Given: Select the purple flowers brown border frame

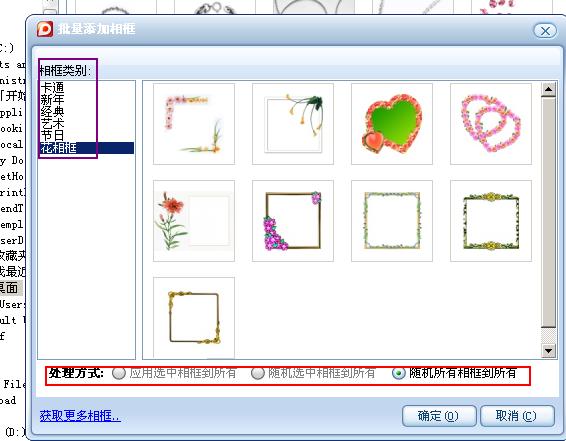Looking at the screenshot, I should (293, 221).
